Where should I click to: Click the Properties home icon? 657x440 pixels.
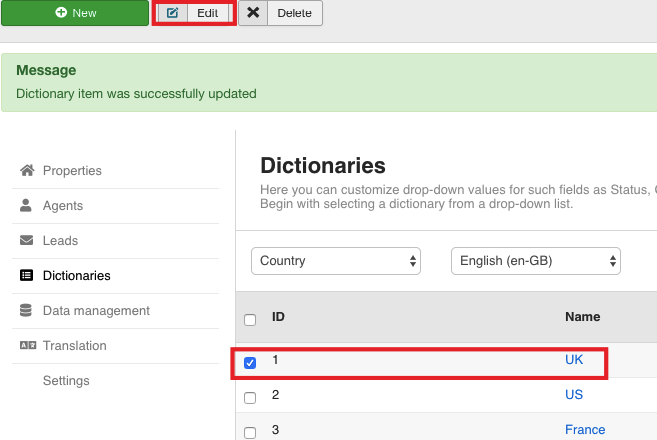click(27, 171)
